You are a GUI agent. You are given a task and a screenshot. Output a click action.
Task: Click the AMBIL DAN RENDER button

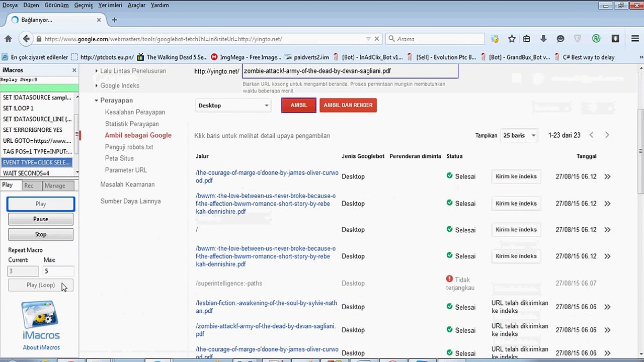348,105
